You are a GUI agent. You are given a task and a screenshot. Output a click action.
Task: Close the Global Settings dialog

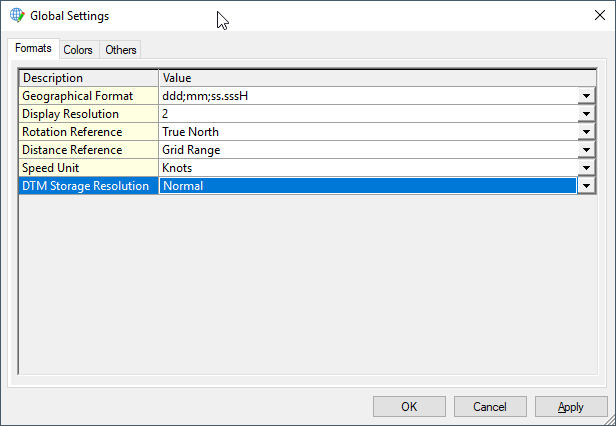[589, 16]
